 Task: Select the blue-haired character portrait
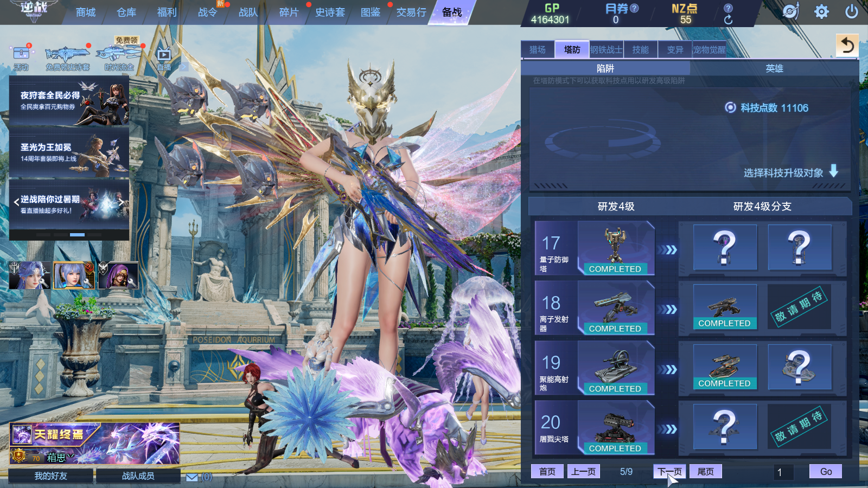pos(74,275)
